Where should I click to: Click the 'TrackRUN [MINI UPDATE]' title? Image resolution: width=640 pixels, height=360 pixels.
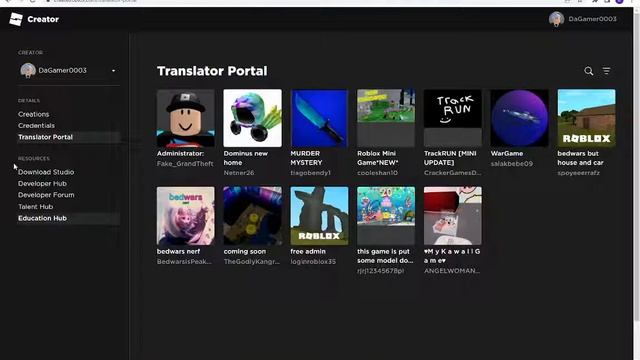(450, 158)
